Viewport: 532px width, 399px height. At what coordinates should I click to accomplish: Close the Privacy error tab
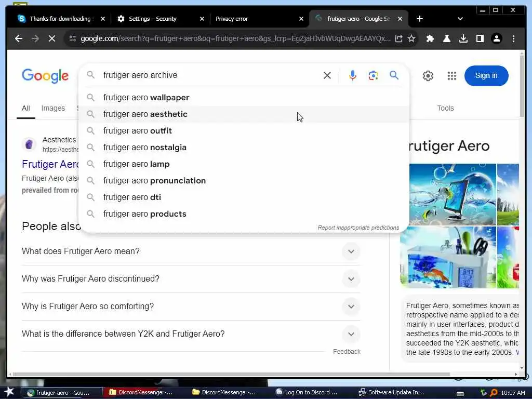pos(301,19)
